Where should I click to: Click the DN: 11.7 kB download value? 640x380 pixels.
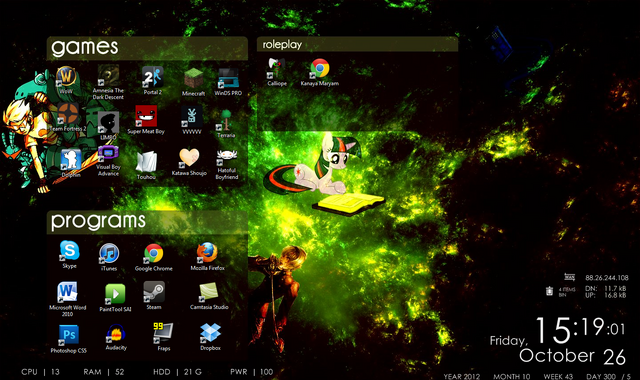click(x=606, y=288)
